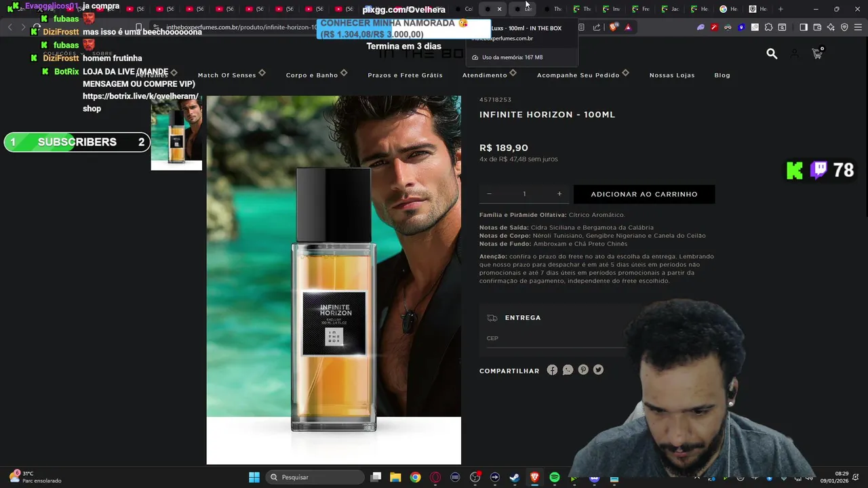Open the extensions puzzle icon
The height and width of the screenshot is (488, 868).
[x=768, y=27]
